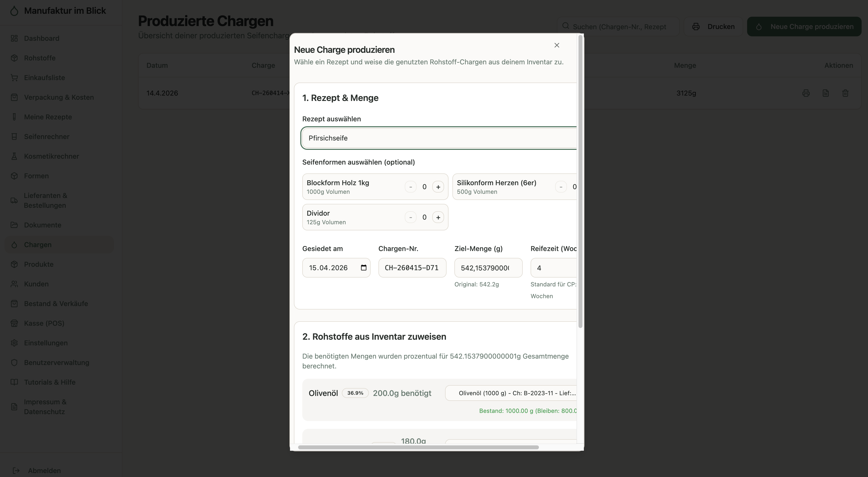Click the 14.4.2026 date cell
868x477 pixels.
point(162,93)
